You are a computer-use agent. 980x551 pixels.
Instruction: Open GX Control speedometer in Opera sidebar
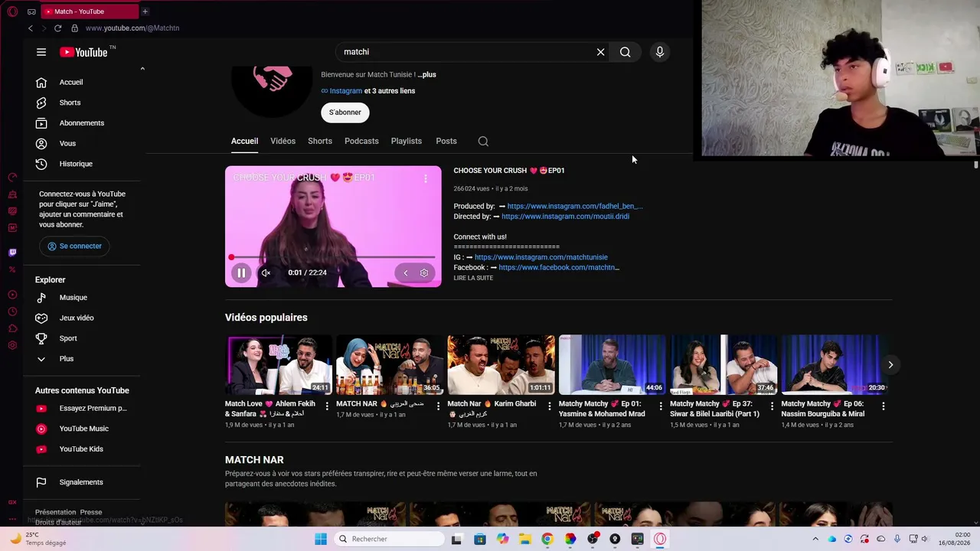[12, 178]
